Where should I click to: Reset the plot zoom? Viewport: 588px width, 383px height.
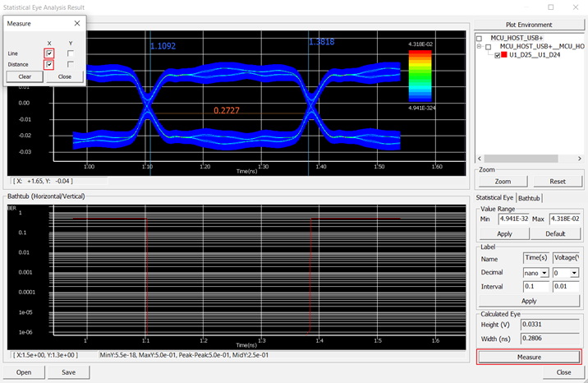(557, 181)
